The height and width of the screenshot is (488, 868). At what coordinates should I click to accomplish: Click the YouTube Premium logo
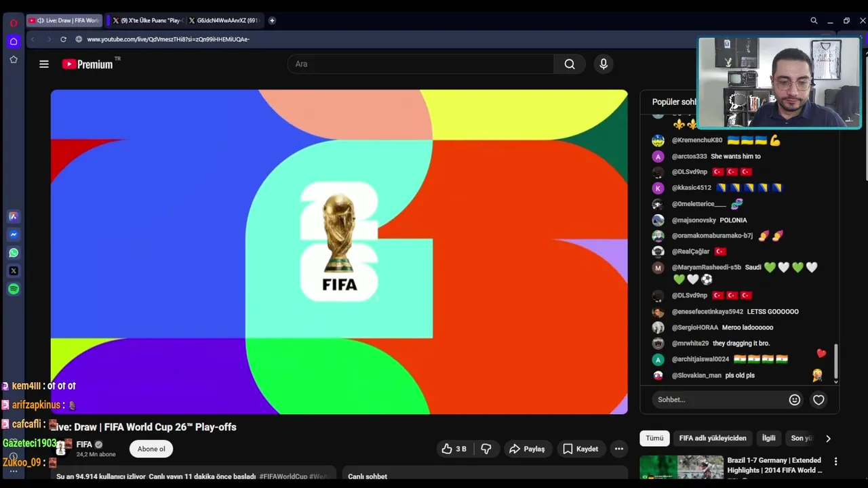point(87,64)
